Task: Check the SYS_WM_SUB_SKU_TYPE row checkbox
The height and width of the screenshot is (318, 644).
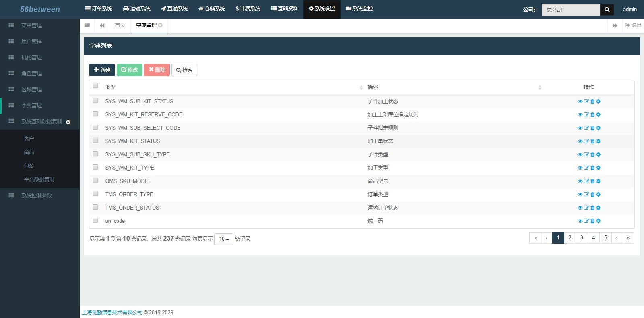Action: point(95,154)
